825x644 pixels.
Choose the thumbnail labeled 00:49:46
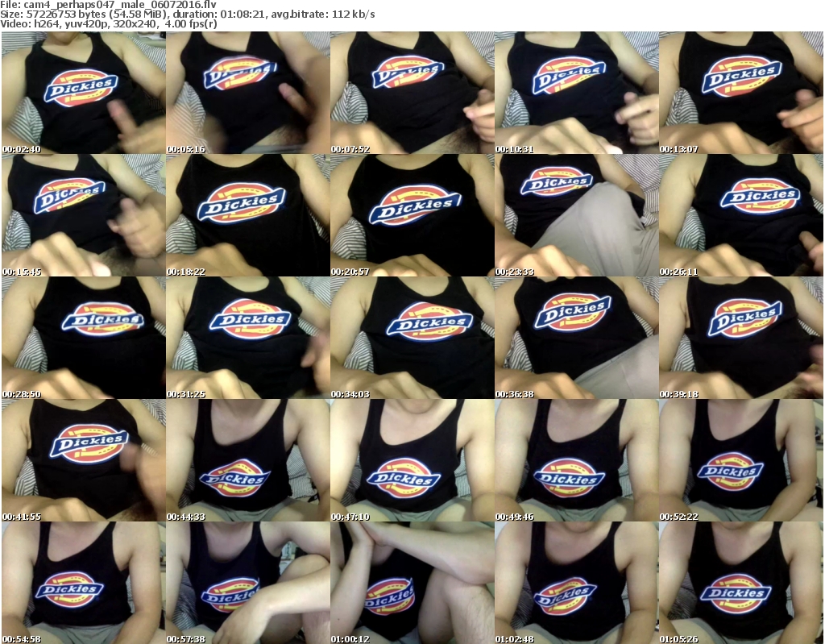[577, 460]
